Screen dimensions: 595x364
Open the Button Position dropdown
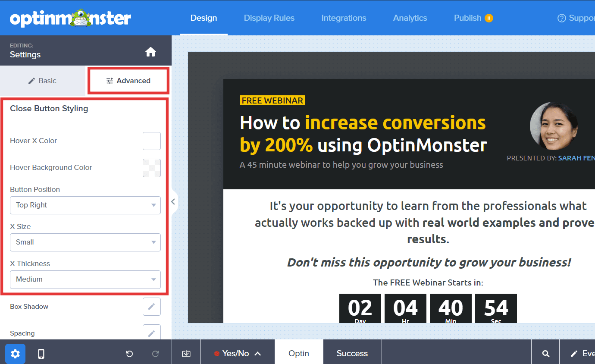pos(85,205)
